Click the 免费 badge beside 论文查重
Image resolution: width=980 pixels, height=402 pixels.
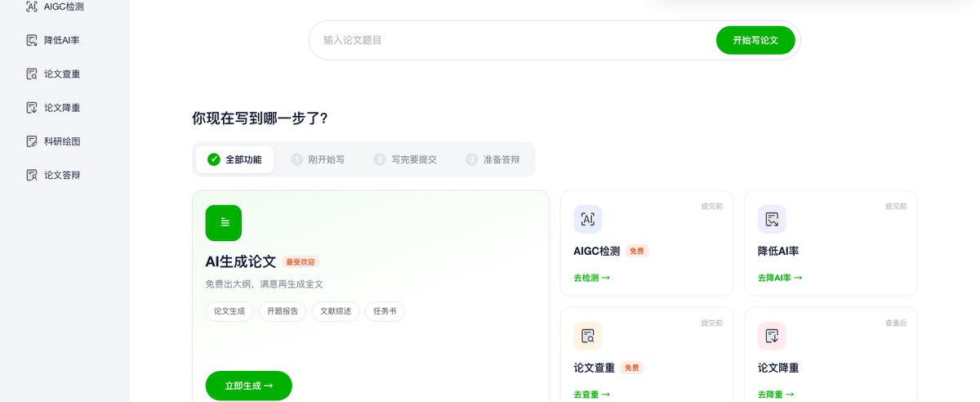[632, 368]
